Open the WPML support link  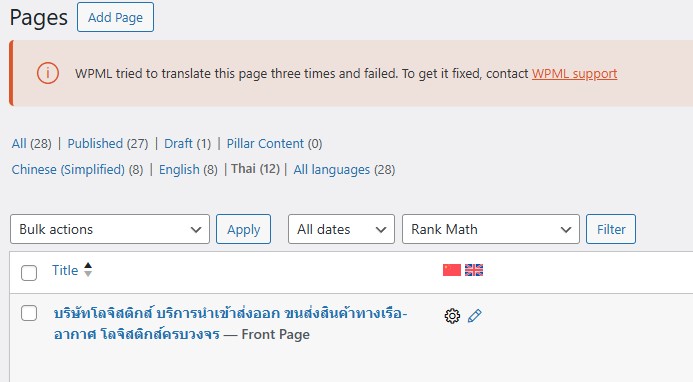pos(574,73)
